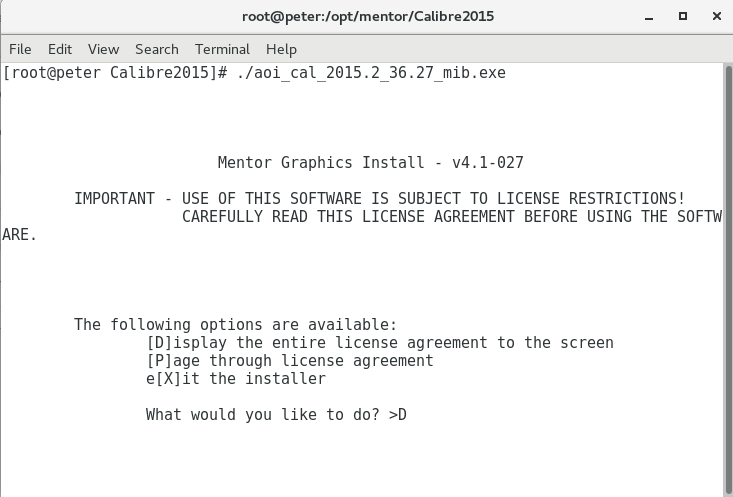Click the CAREFULLY READ THIS LICENSE AGREEMENT line

450,217
